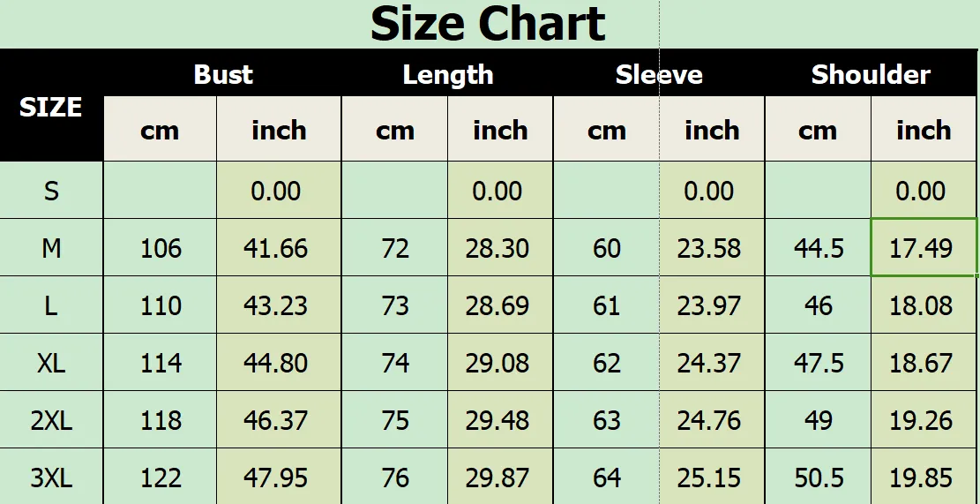Screen dimensions: 980x504
Task: Click the Shoulder cm cell showing 50.5
Action: (x=818, y=478)
